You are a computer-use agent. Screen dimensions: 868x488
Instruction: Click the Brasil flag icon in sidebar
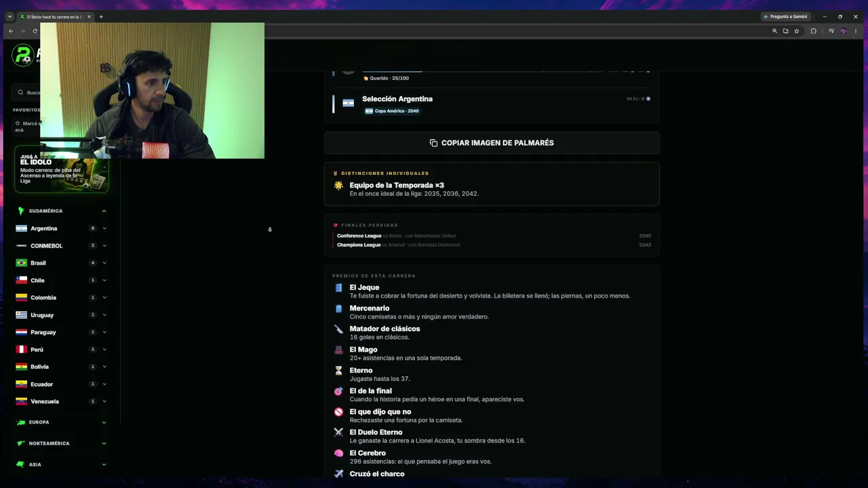click(21, 263)
